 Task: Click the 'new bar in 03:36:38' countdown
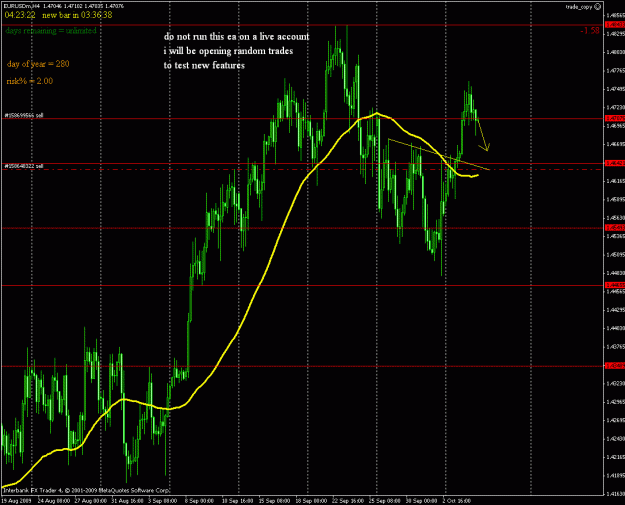coord(77,15)
